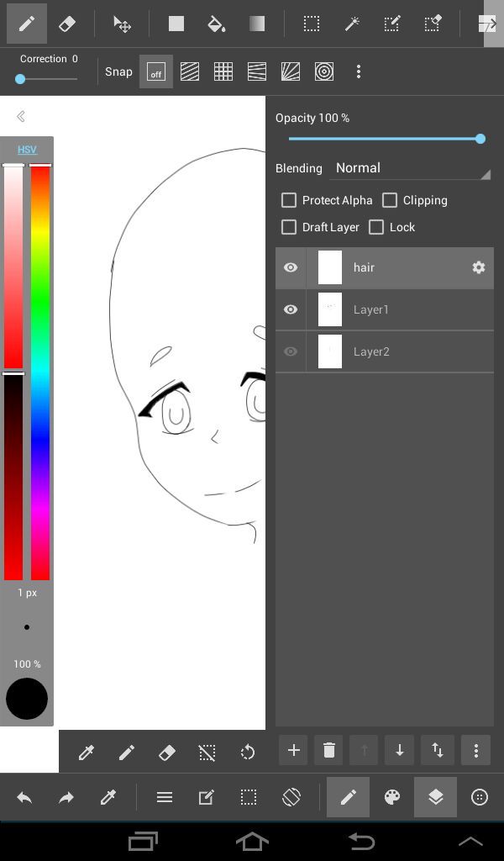504x861 pixels.
Task: Select the rectangular Select tool
Action: coord(312,24)
